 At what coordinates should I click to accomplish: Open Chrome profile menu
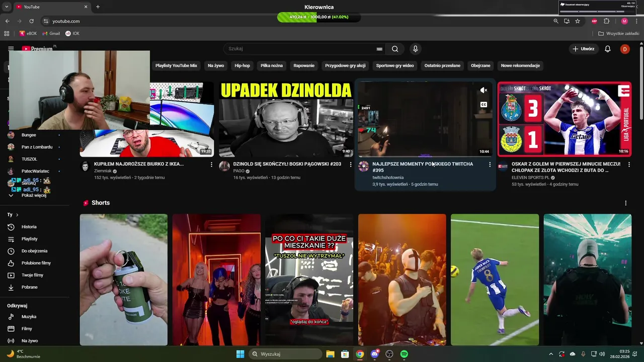[624, 21]
